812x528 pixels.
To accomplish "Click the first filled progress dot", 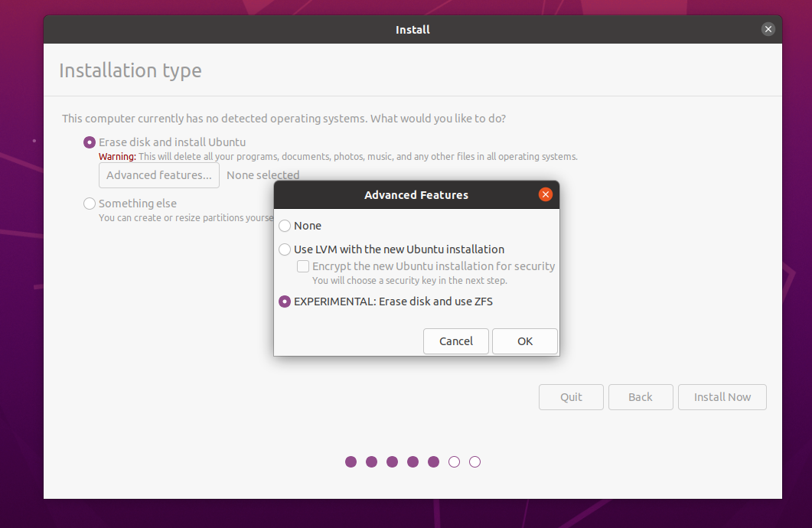I will pos(351,461).
